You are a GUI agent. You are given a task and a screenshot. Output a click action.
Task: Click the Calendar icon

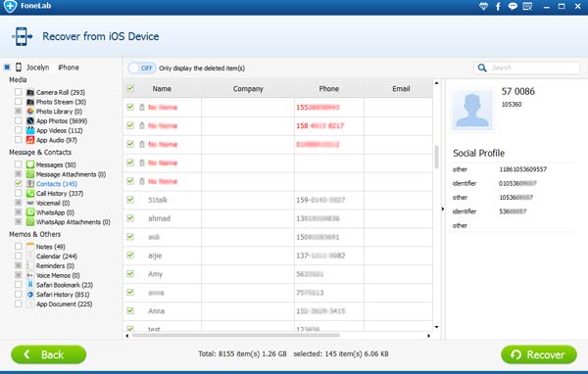pyautogui.click(x=30, y=256)
